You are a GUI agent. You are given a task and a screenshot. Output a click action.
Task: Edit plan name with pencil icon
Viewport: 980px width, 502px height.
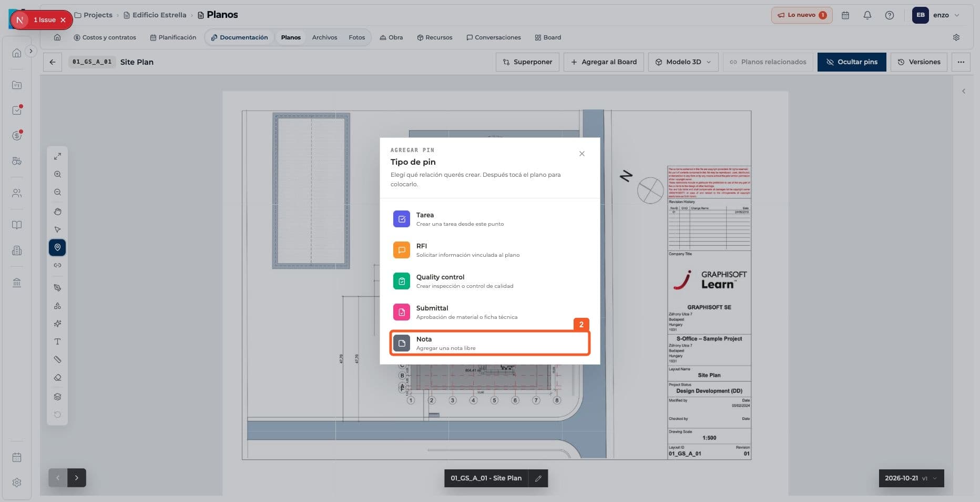click(538, 478)
